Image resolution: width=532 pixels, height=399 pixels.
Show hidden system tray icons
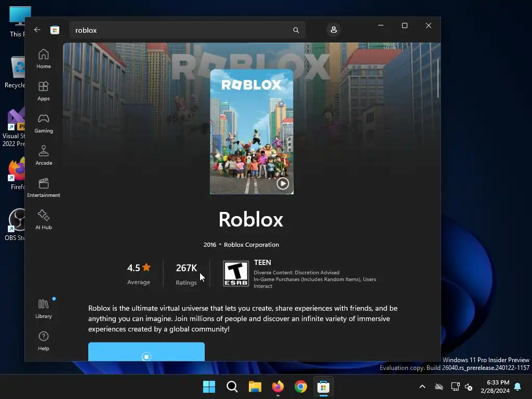coord(422,387)
